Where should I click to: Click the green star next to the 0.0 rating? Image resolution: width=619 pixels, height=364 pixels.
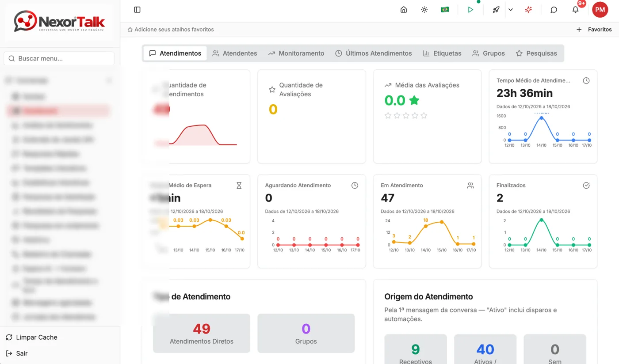(414, 101)
